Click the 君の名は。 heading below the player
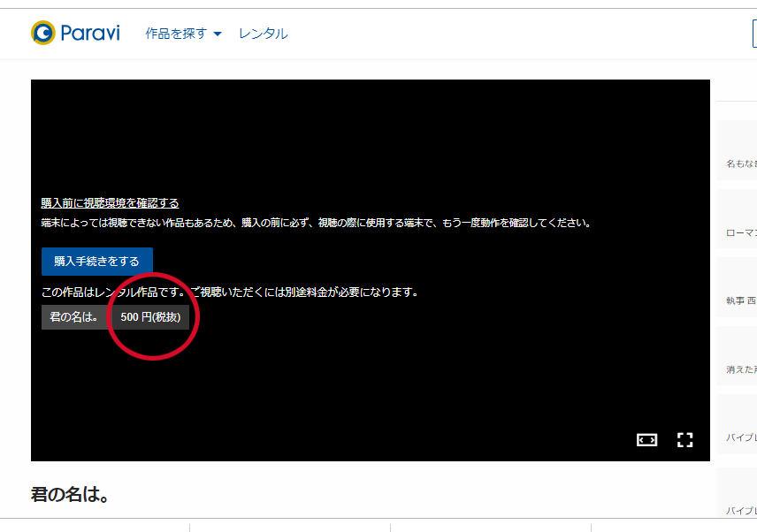The width and height of the screenshot is (757, 532). coord(70,494)
